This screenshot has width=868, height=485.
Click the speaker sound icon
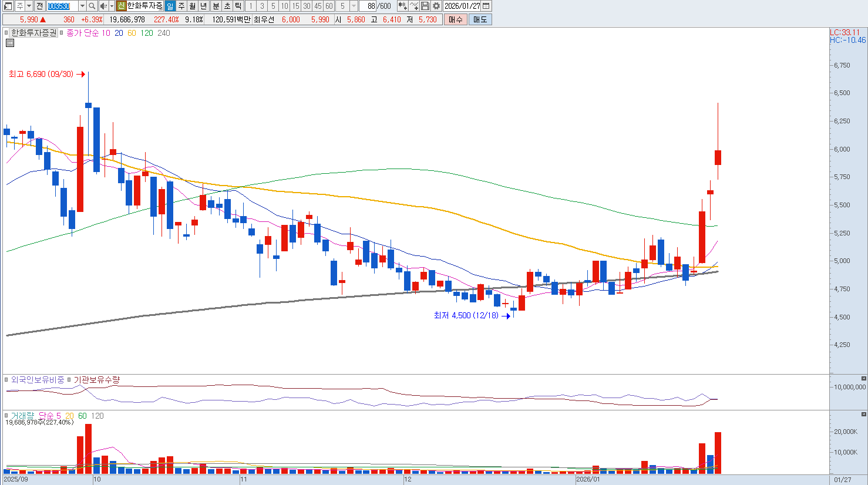(103, 6)
